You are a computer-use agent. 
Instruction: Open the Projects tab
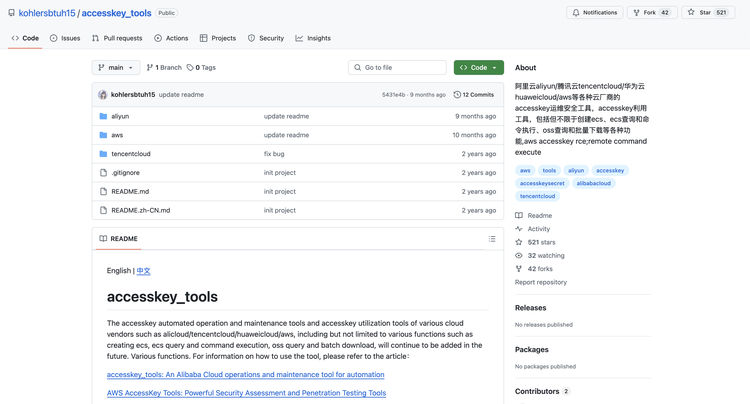218,38
